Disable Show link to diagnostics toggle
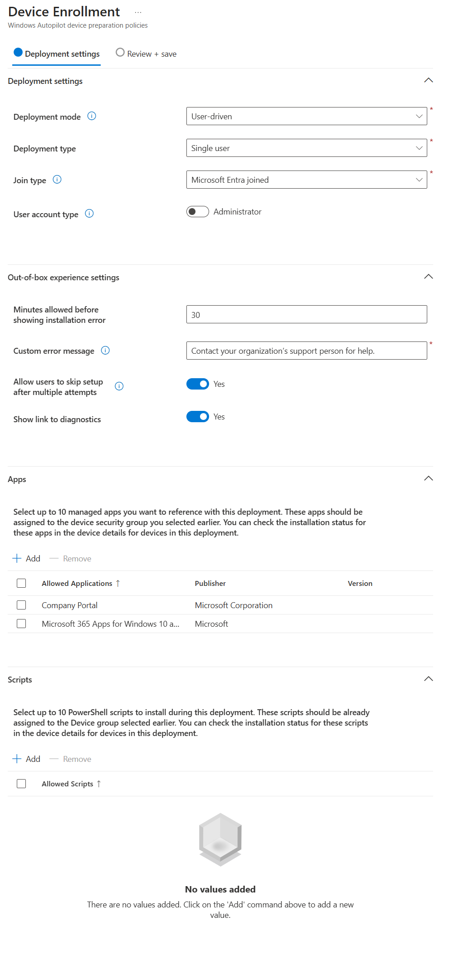Screen dimensions: 454x980 pos(198,417)
